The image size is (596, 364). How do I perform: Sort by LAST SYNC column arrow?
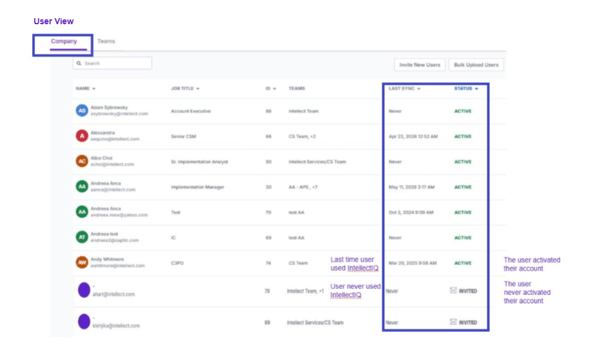tap(418, 89)
